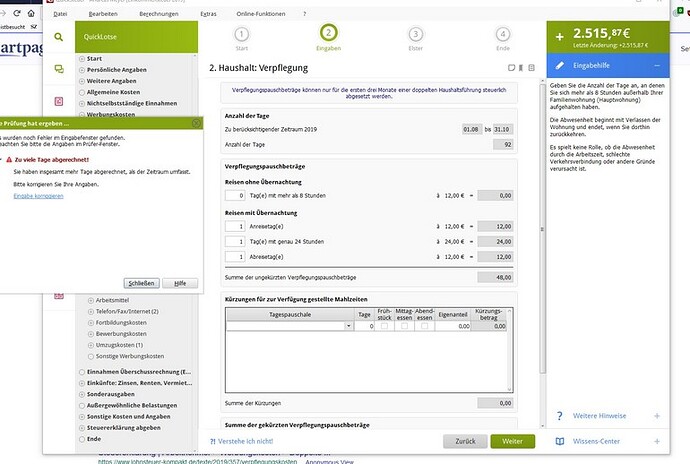This screenshot has width=690, height=464.
Task: Close the Prüfung dialog with the X icon
Action: 196,123
